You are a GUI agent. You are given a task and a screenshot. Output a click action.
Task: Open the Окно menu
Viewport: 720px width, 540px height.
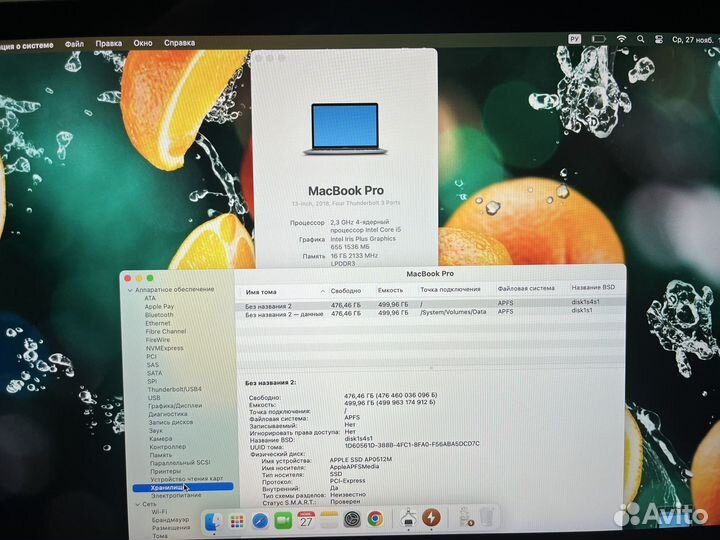(x=143, y=43)
